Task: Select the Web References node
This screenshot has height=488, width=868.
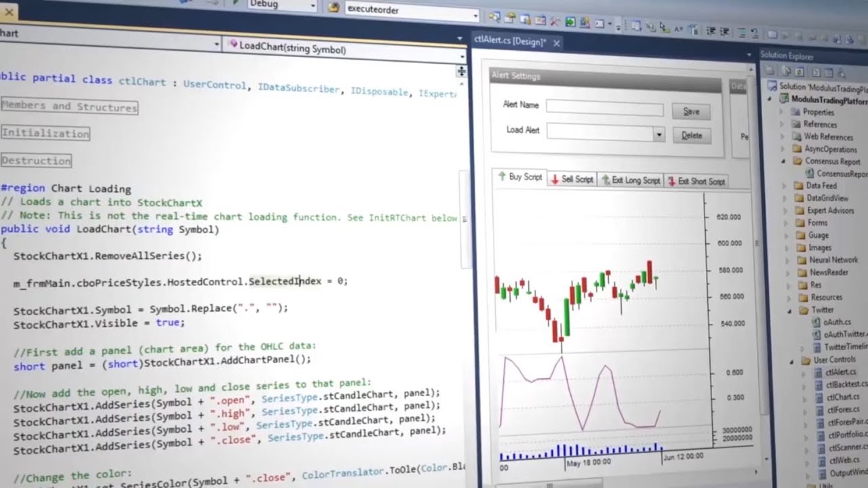Action: click(x=829, y=137)
